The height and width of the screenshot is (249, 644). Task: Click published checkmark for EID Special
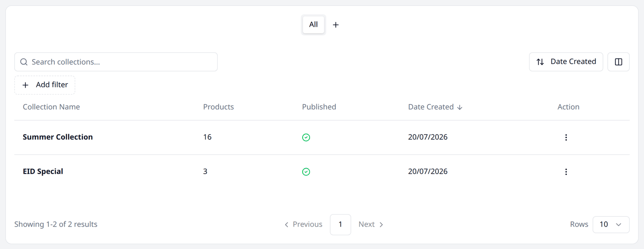[x=306, y=172]
